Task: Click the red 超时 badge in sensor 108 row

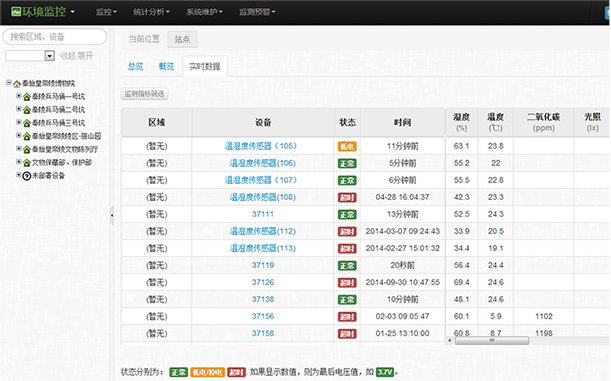Action: pyautogui.click(x=347, y=198)
